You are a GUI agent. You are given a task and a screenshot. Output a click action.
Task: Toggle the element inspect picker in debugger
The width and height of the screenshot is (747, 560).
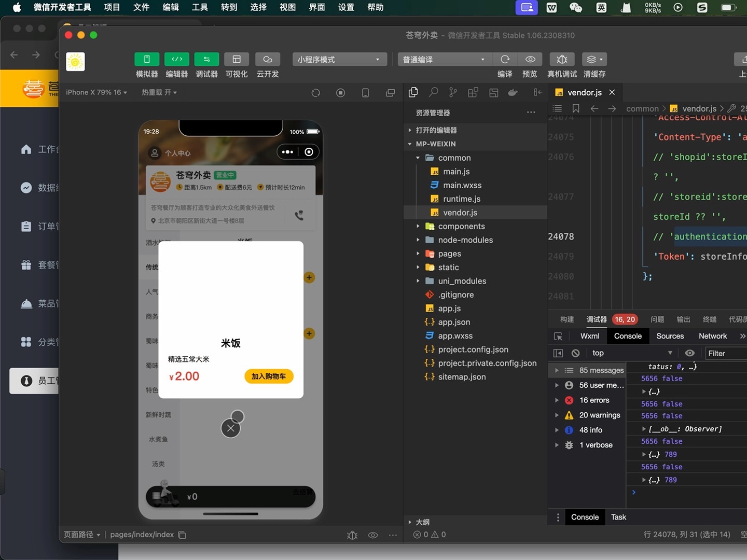point(558,336)
